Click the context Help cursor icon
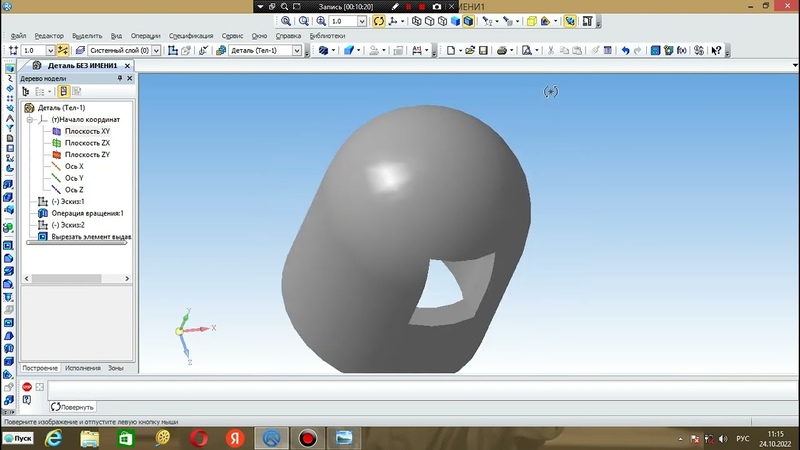 coord(715,50)
